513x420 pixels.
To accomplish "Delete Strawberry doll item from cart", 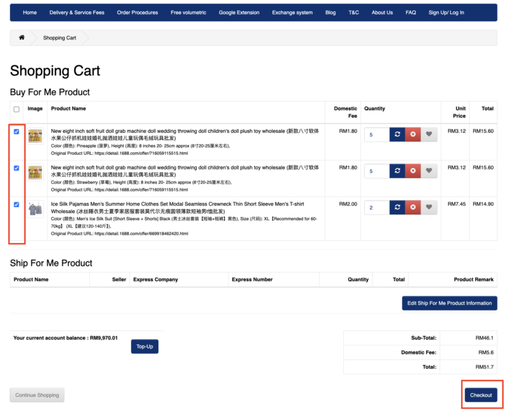I will pyautogui.click(x=413, y=171).
